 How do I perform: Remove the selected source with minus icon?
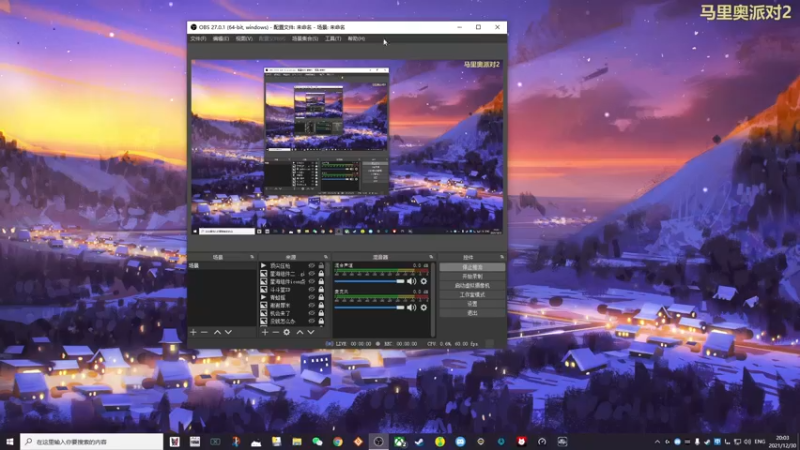point(276,332)
